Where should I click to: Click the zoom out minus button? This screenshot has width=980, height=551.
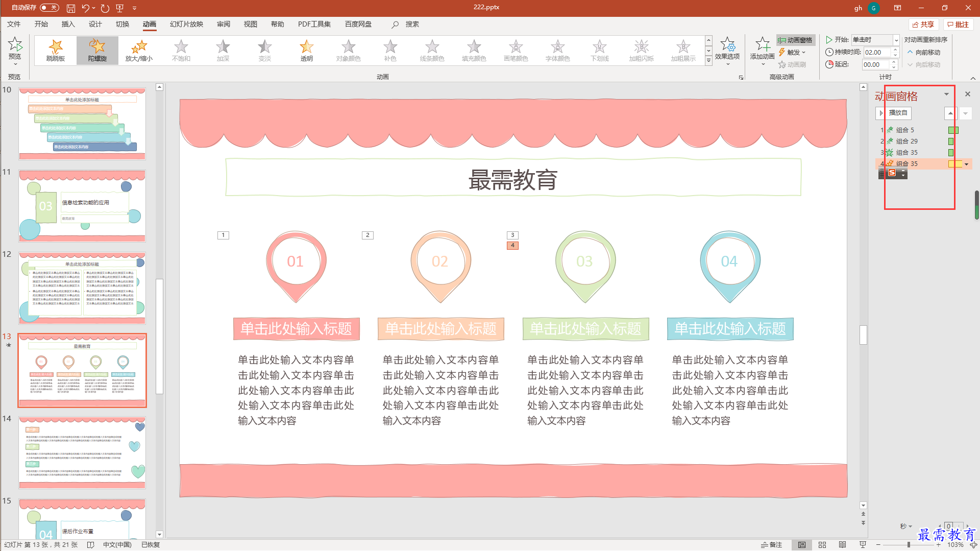tap(878, 545)
